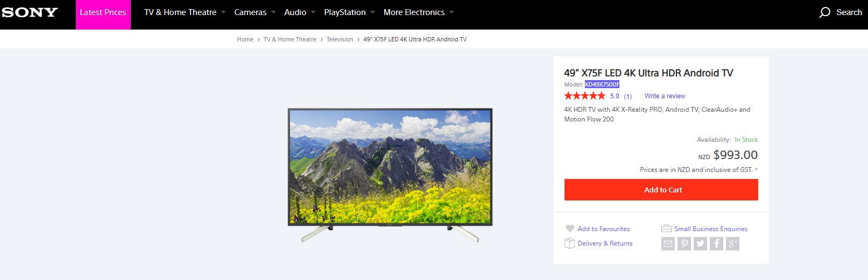Expand More Electronics menu
868x280 pixels.
pos(419,12)
